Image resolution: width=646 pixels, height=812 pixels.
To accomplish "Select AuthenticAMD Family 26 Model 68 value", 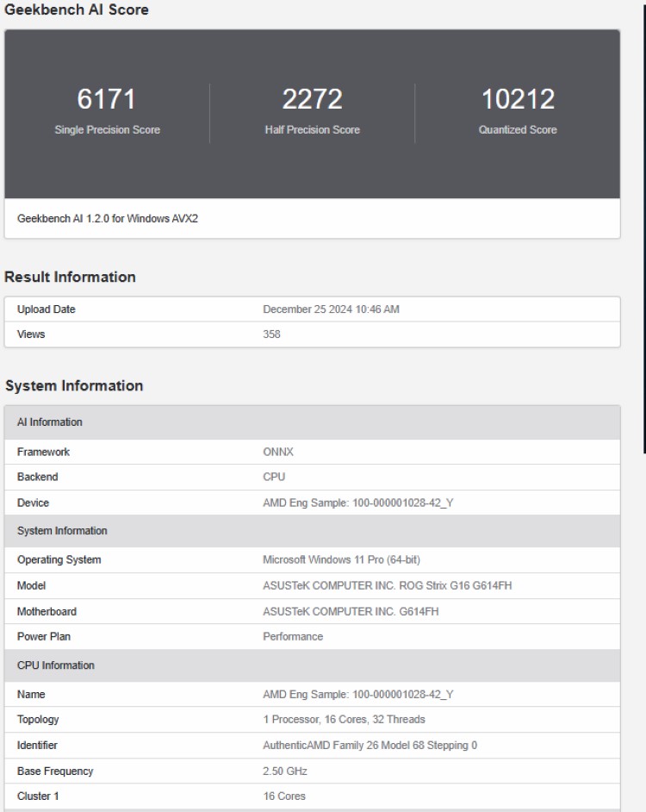I will pos(370,746).
